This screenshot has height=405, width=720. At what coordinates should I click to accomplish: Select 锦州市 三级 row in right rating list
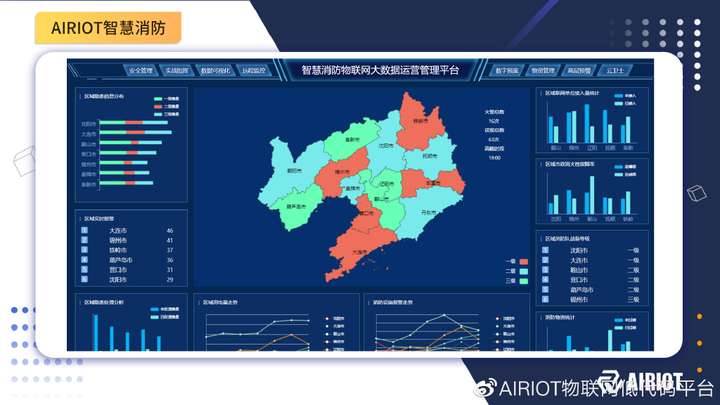click(x=591, y=299)
